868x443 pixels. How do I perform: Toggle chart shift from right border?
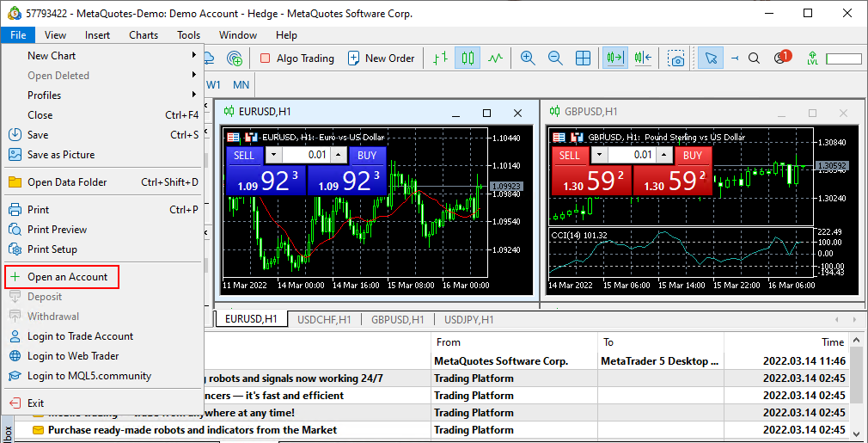[x=643, y=58]
